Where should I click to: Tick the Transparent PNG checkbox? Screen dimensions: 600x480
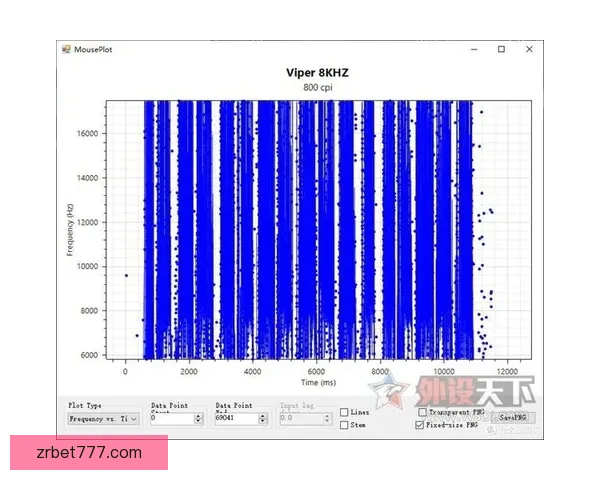point(422,412)
